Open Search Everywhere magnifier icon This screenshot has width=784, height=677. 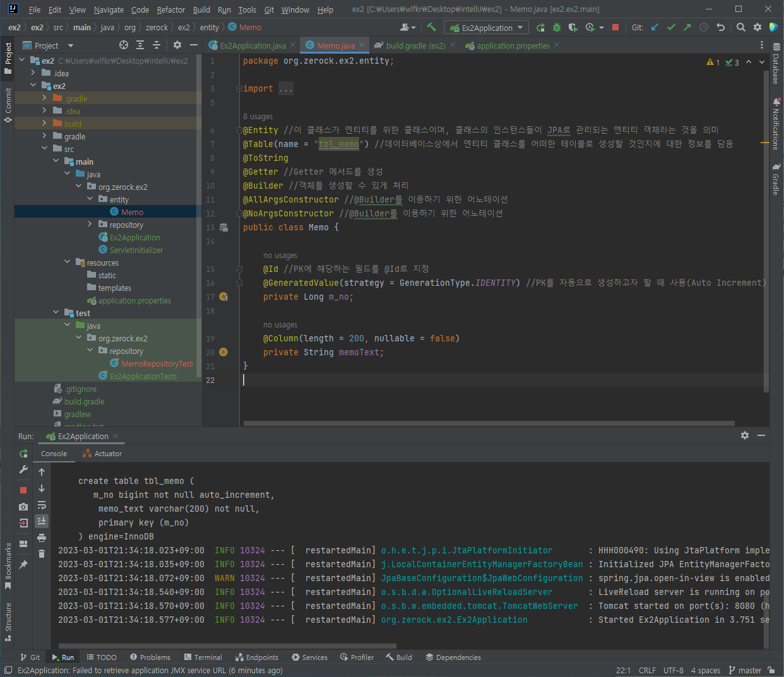tap(741, 27)
